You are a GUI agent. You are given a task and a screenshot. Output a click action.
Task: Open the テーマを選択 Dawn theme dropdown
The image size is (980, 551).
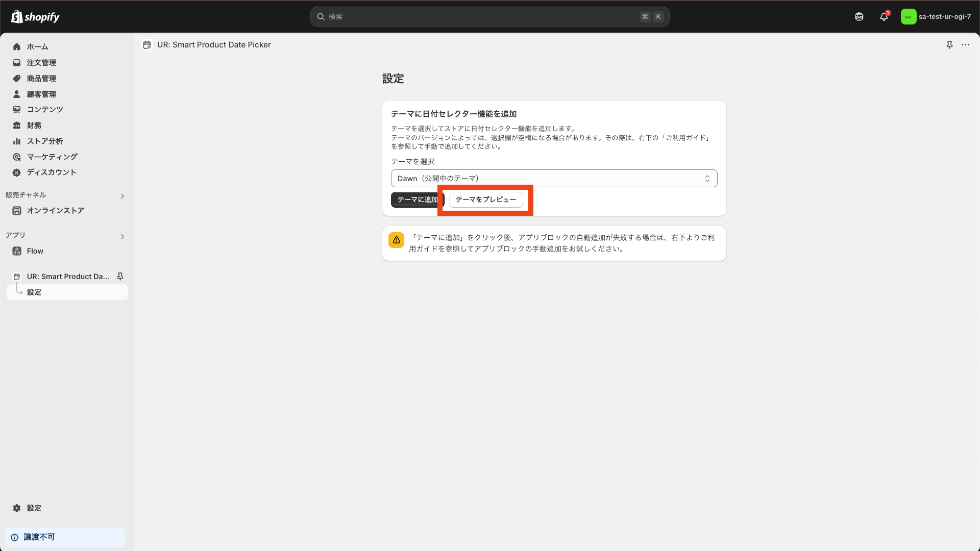(x=554, y=179)
